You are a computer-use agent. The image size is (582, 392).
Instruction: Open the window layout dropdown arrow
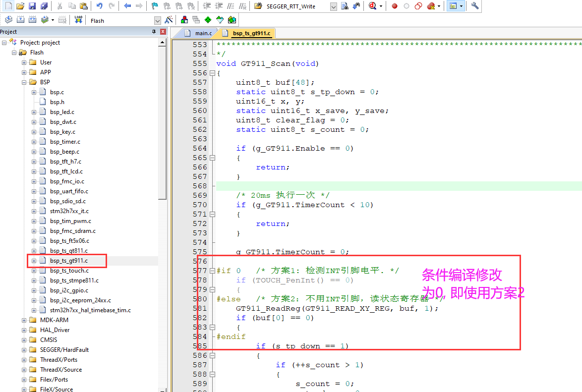[462, 6]
